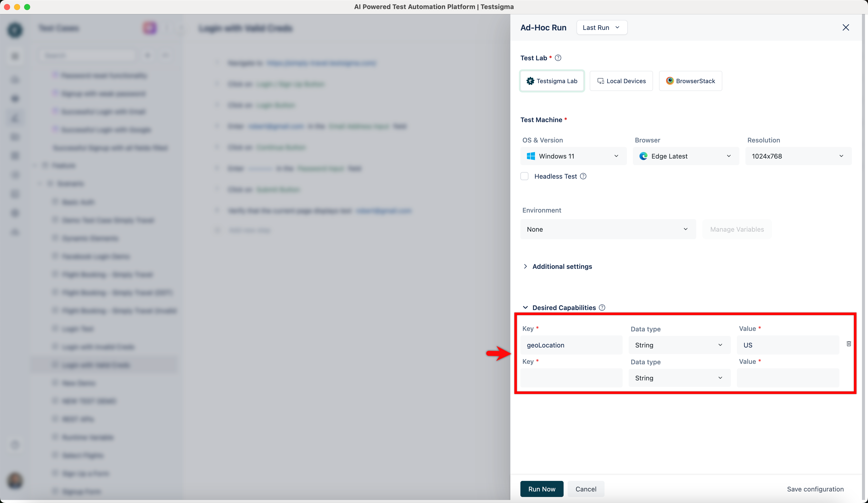The height and width of the screenshot is (503, 868).
Task: Select the Testsigma Lab option
Action: tap(552, 81)
